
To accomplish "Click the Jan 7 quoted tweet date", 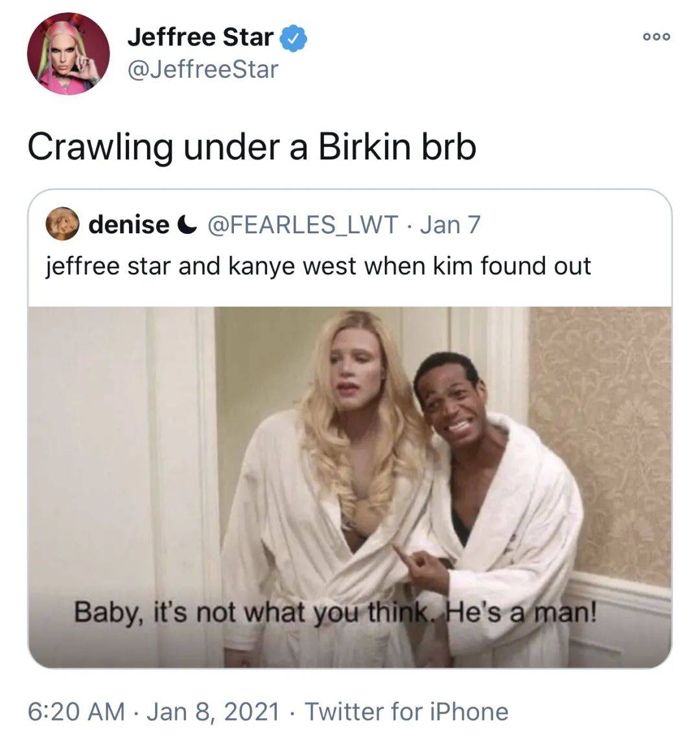I will point(450,225).
